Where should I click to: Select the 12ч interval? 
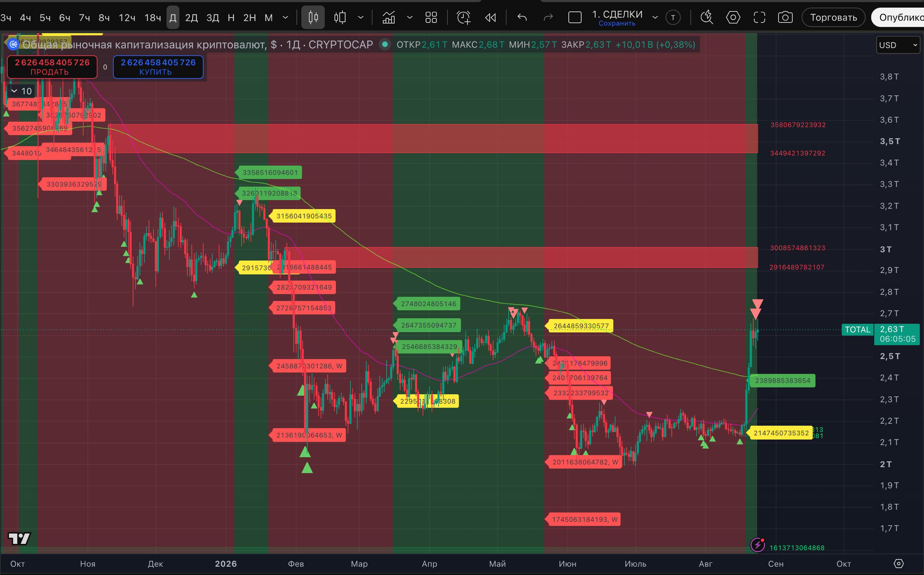click(x=127, y=17)
